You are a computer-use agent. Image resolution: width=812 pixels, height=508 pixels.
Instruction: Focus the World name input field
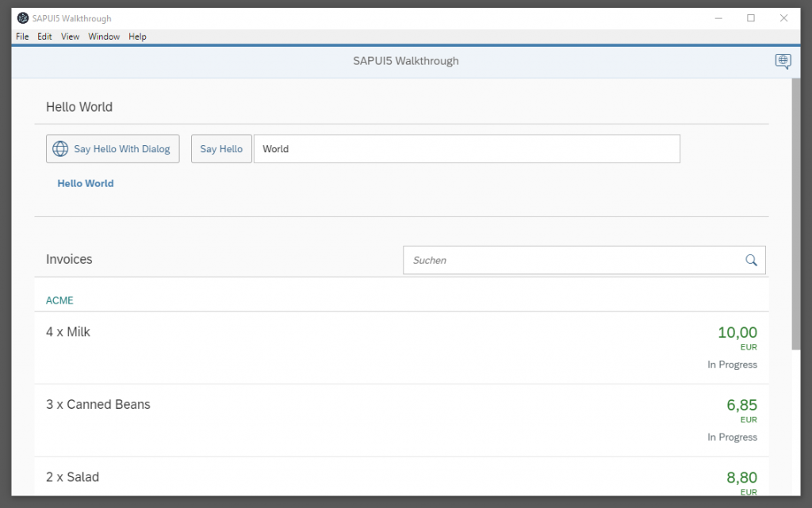pos(466,149)
